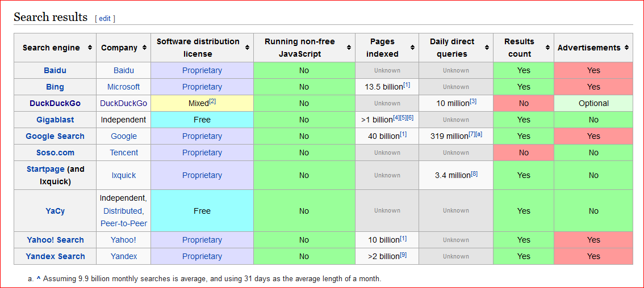This screenshot has height=288, width=644.
Task: Open Proprietary license link in Baidu row
Action: pos(202,70)
